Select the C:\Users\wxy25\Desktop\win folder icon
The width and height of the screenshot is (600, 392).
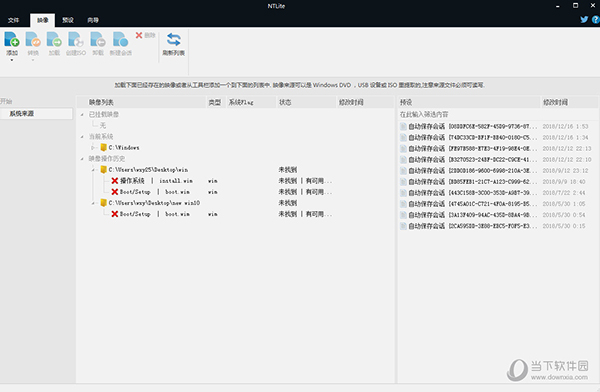(103, 170)
